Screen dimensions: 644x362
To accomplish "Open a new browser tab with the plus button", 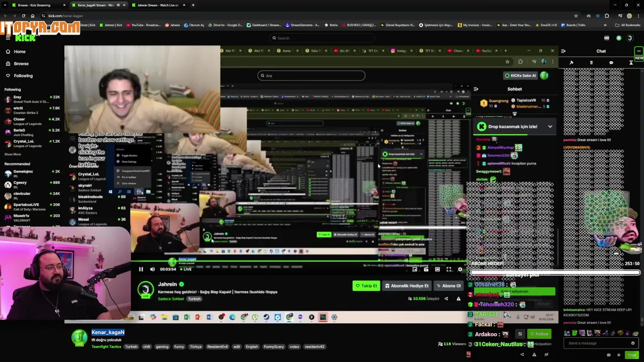I will point(193,5).
